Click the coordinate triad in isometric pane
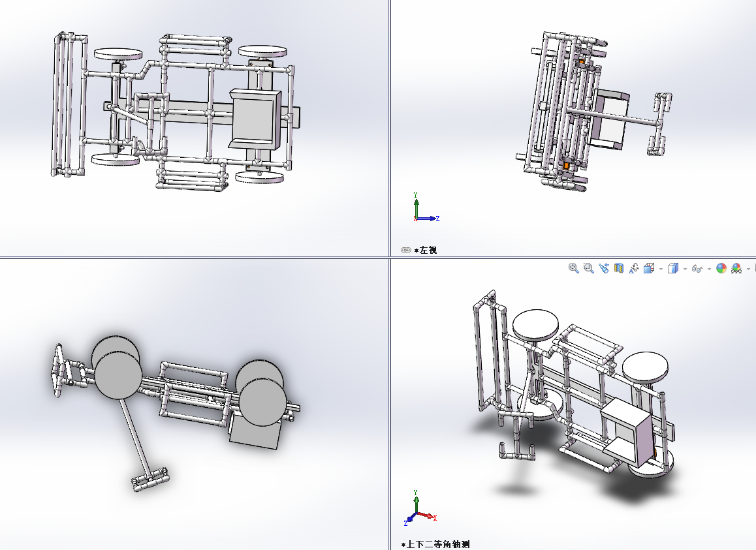The width and height of the screenshot is (756, 550). click(420, 508)
